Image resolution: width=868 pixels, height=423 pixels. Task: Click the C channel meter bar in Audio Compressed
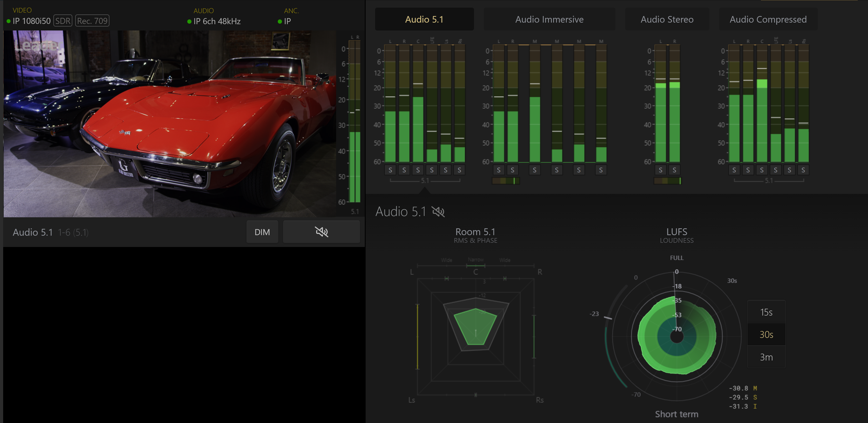click(x=762, y=103)
